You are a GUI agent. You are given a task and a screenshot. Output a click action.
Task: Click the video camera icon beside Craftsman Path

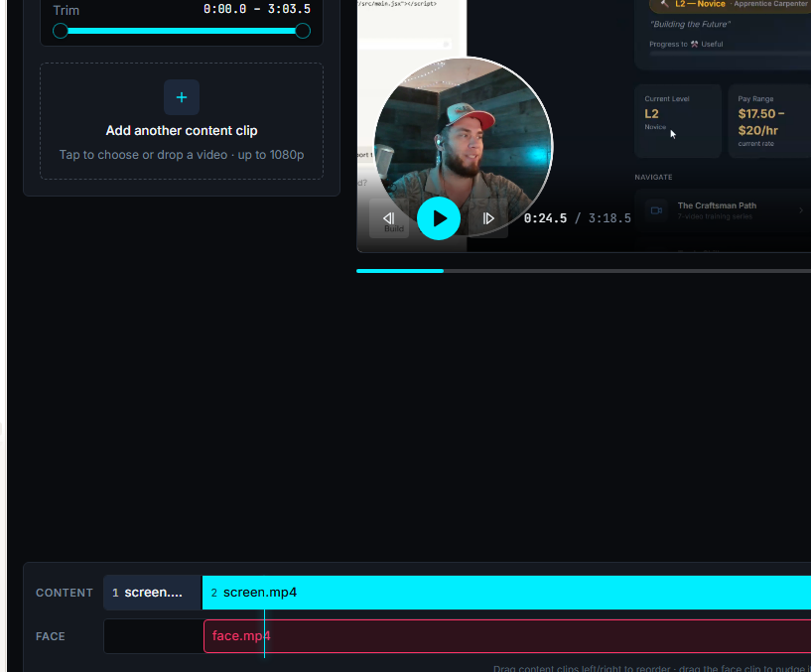[x=656, y=210]
